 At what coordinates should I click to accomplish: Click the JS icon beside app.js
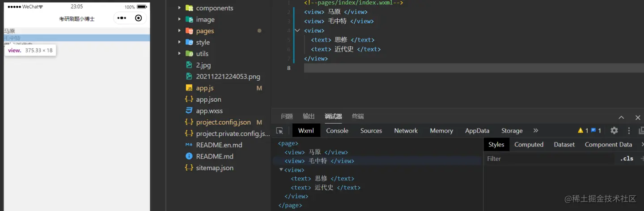pyautogui.click(x=189, y=88)
